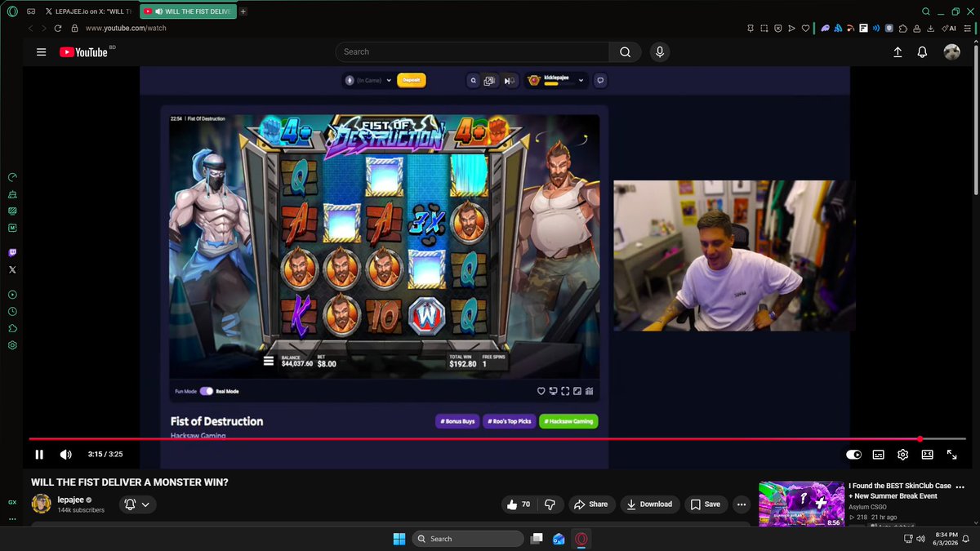
Task: Toggle subtitles closed captions button
Action: coord(878,455)
